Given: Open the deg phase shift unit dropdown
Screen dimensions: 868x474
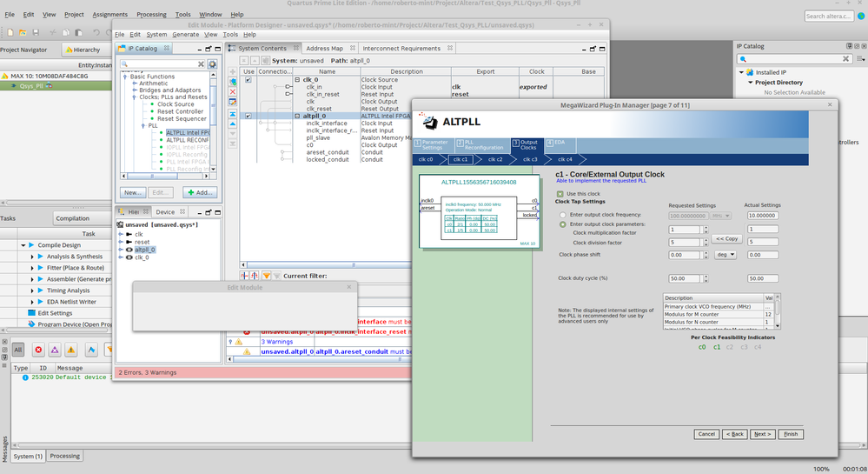Looking at the screenshot, I should (x=726, y=255).
